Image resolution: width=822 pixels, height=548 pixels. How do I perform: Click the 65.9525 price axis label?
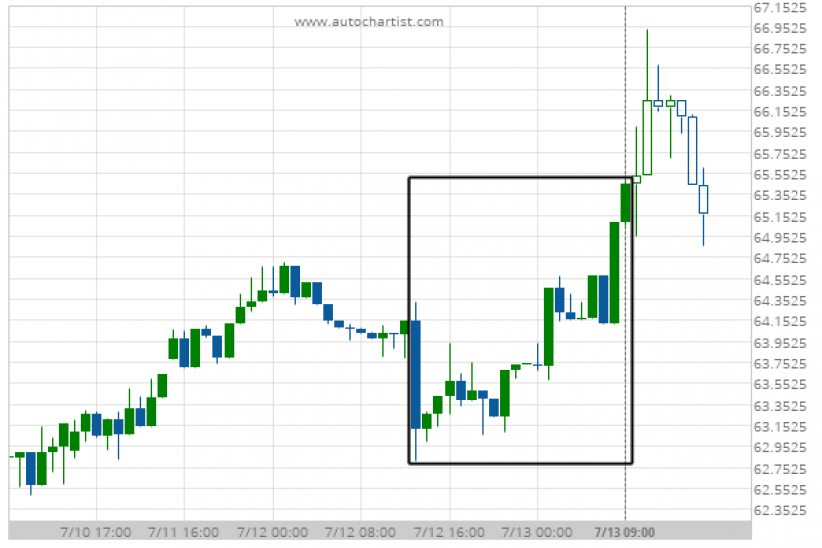click(780, 132)
